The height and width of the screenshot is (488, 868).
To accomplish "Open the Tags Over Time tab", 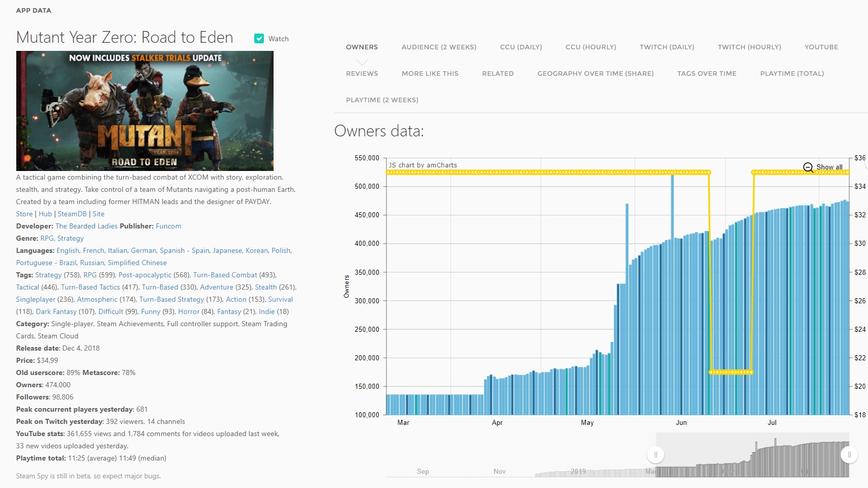I will (707, 73).
